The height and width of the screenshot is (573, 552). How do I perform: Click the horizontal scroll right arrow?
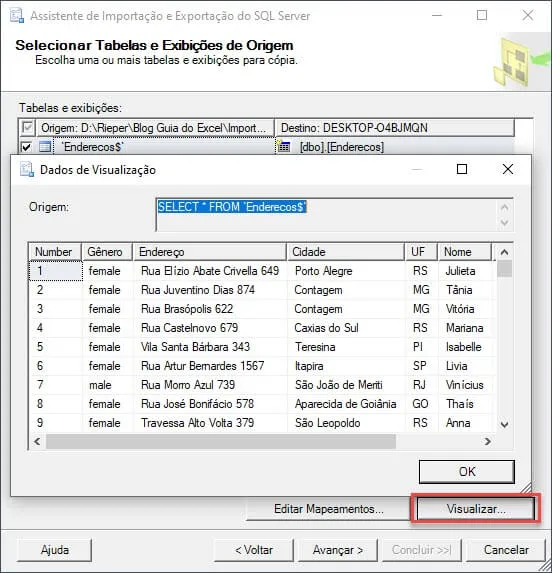tap(487, 441)
